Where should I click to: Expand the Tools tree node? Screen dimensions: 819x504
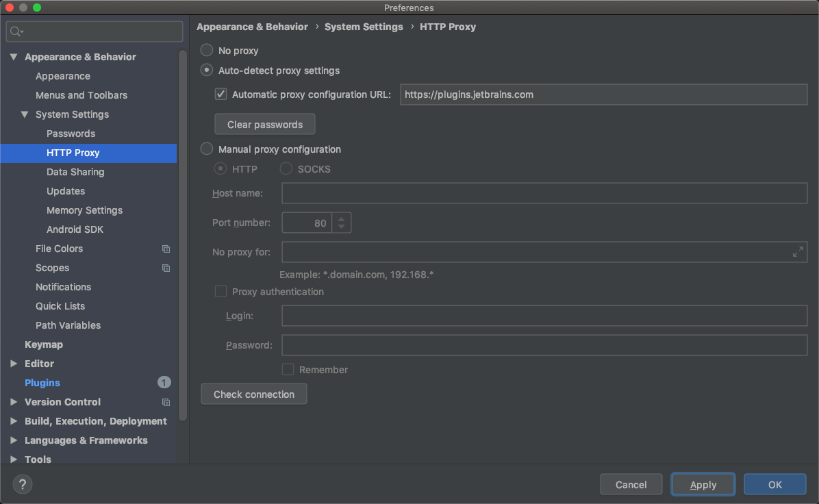point(14,459)
